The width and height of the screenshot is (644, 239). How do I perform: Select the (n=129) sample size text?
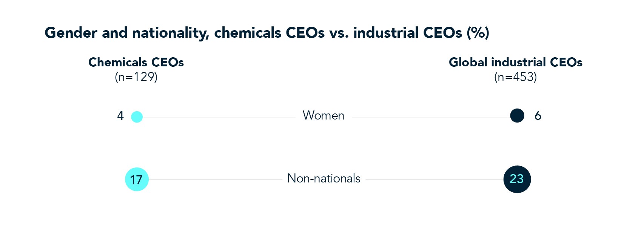tap(136, 77)
